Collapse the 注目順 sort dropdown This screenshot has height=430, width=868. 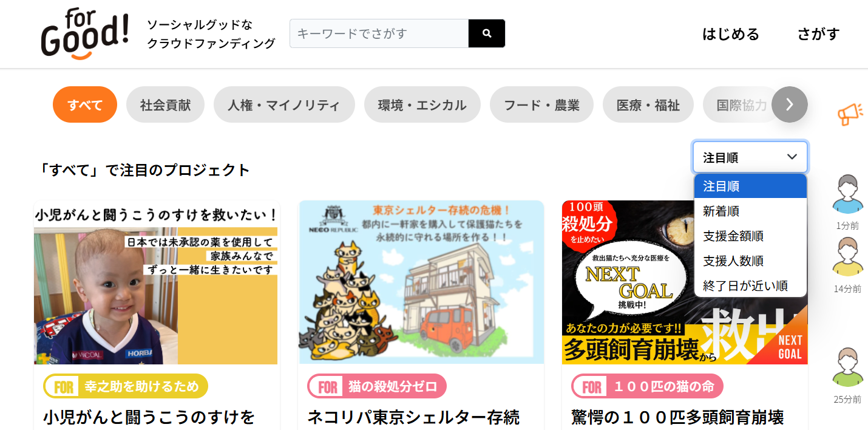tap(750, 157)
